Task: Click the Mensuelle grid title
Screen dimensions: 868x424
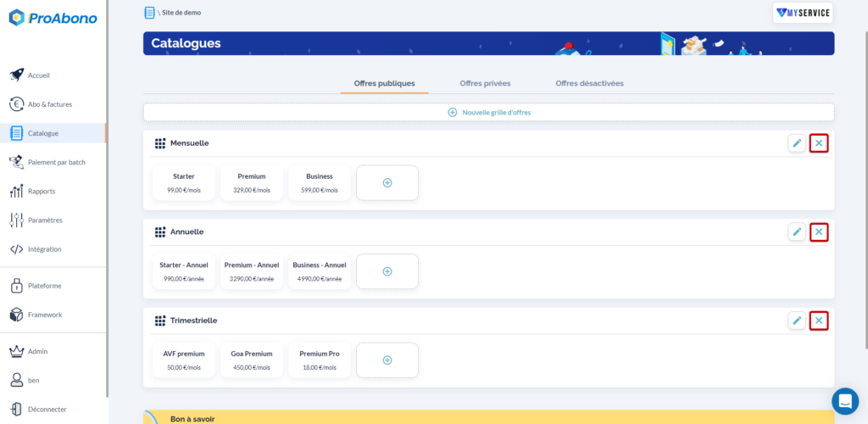Action: click(x=189, y=143)
